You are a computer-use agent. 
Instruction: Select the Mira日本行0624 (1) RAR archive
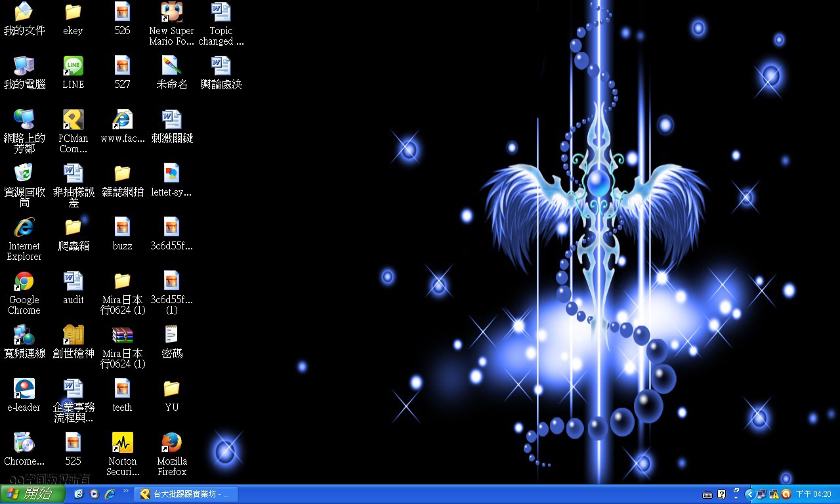pos(123,335)
